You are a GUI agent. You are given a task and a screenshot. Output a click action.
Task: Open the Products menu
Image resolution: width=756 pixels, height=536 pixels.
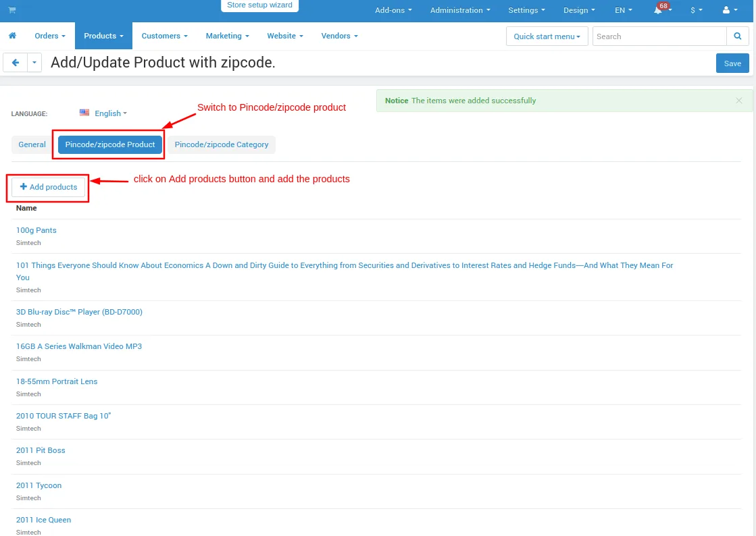pos(103,36)
